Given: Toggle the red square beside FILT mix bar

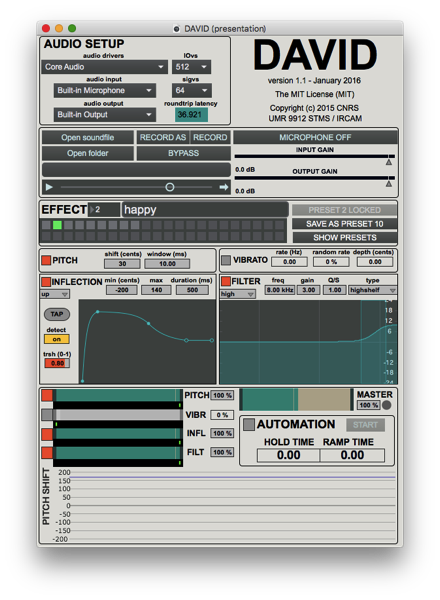Looking at the screenshot, I should [47, 453].
